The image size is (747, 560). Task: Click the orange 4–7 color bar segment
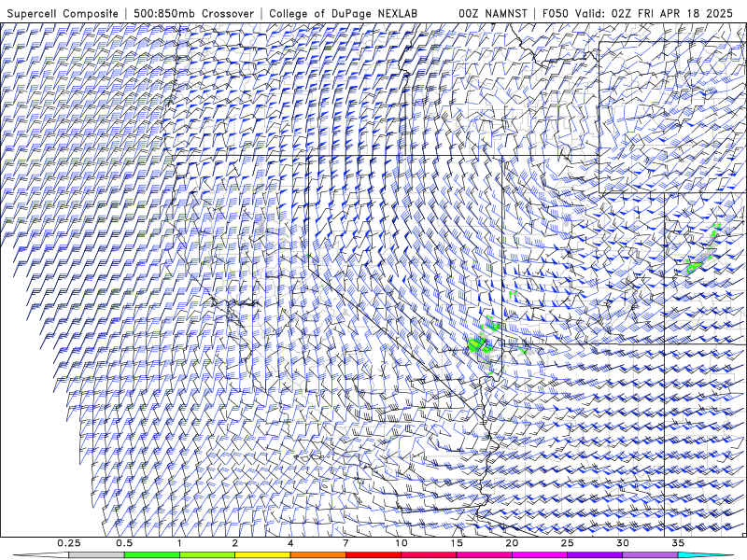tap(317, 555)
